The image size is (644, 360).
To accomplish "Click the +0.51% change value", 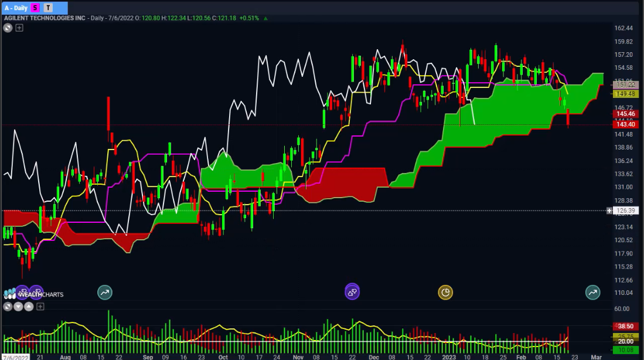I will click(249, 18).
